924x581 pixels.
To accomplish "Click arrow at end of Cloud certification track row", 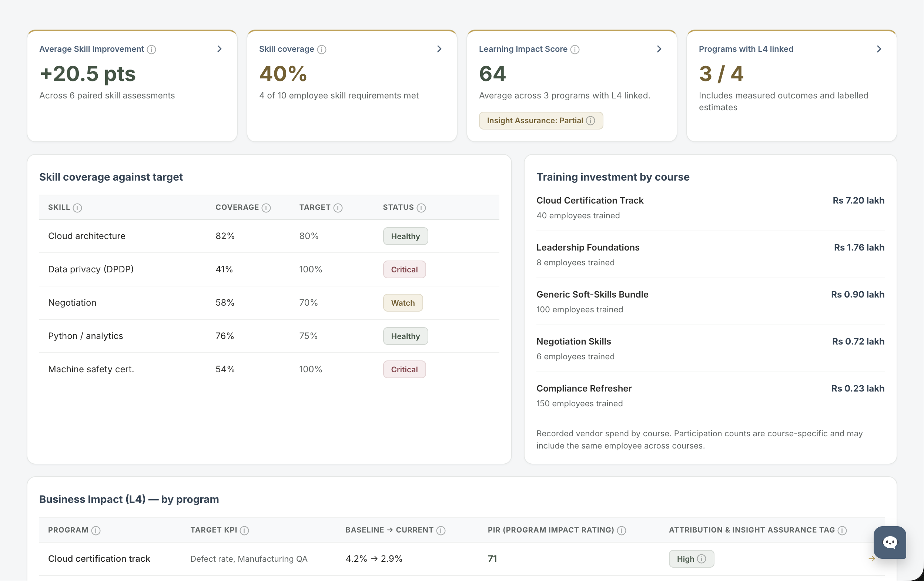I will pyautogui.click(x=871, y=559).
